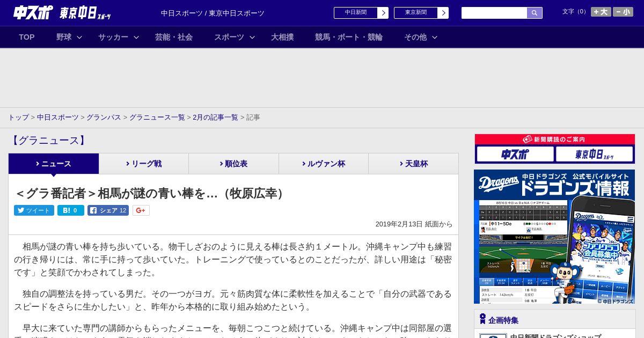Viewport: 644px width, 338px height.
Task: Follow 2月の記事一覧 breadcrumb link
Action: point(215,117)
